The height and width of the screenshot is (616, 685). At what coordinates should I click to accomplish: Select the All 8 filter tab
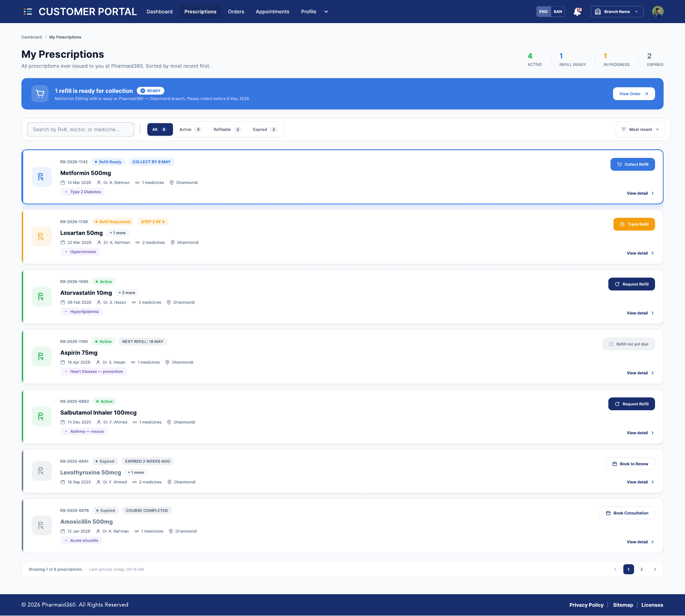160,130
